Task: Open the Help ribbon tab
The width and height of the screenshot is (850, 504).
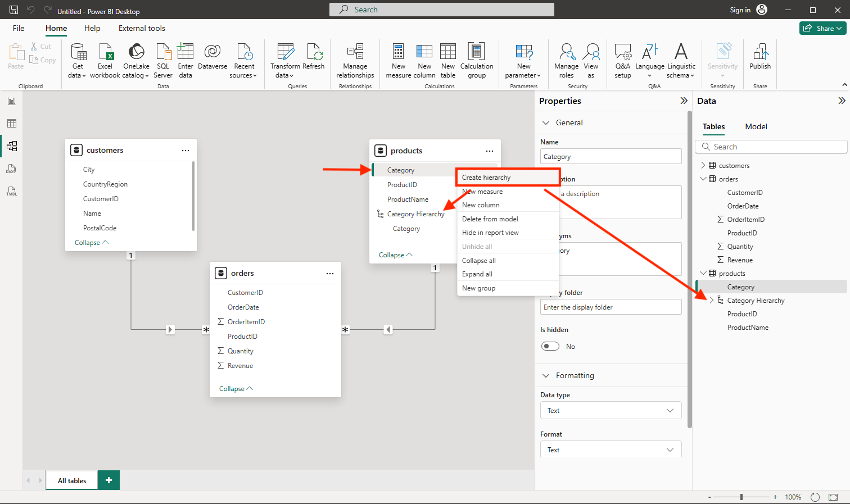Action: (x=92, y=28)
